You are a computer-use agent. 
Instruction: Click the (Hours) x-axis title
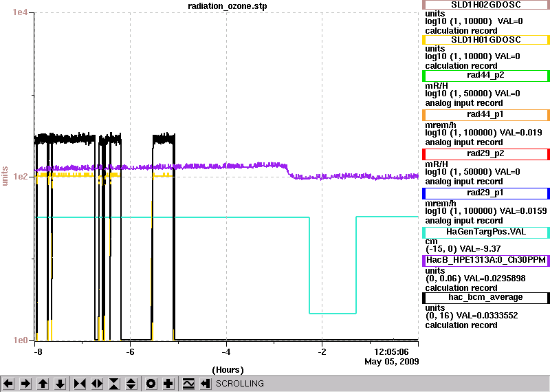(228, 370)
